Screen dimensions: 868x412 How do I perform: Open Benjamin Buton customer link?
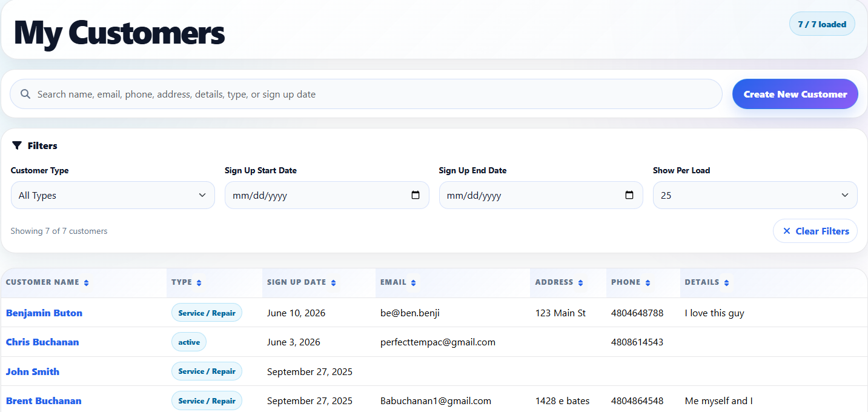[44, 313]
